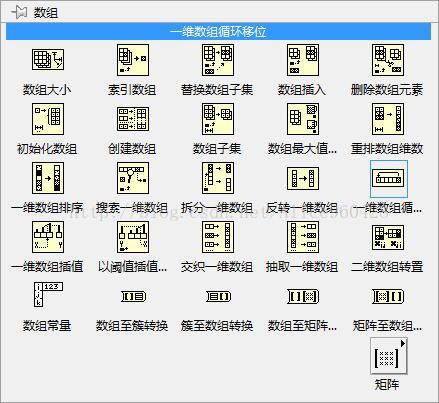
Task: Choose the 二维数组转置 (Transpose 2D Array) icon
Action: 388,237
